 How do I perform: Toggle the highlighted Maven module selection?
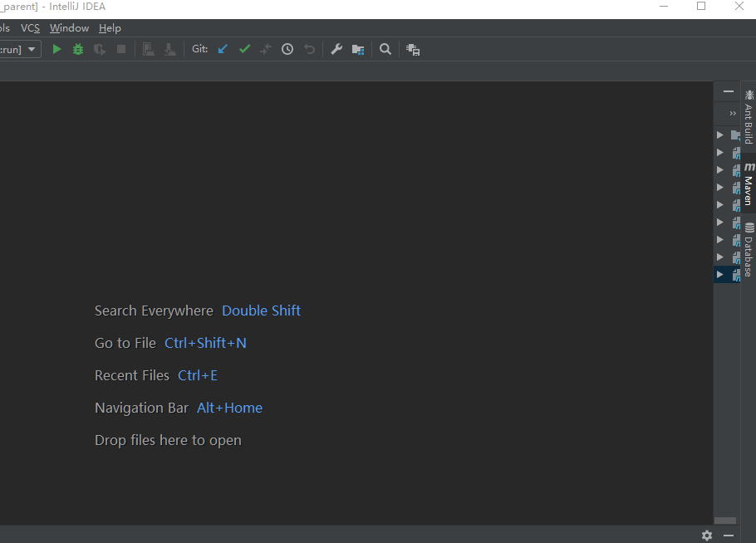[727, 274]
